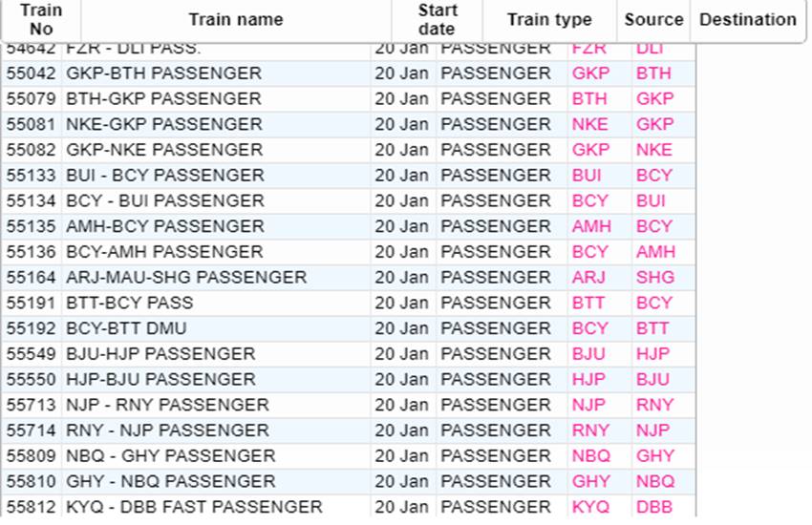Open the pink SHG station code link

tap(654, 278)
